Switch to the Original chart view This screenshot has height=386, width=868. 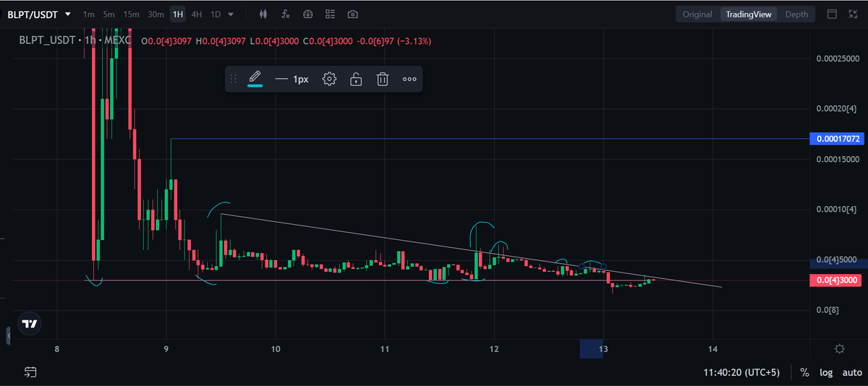tap(697, 14)
